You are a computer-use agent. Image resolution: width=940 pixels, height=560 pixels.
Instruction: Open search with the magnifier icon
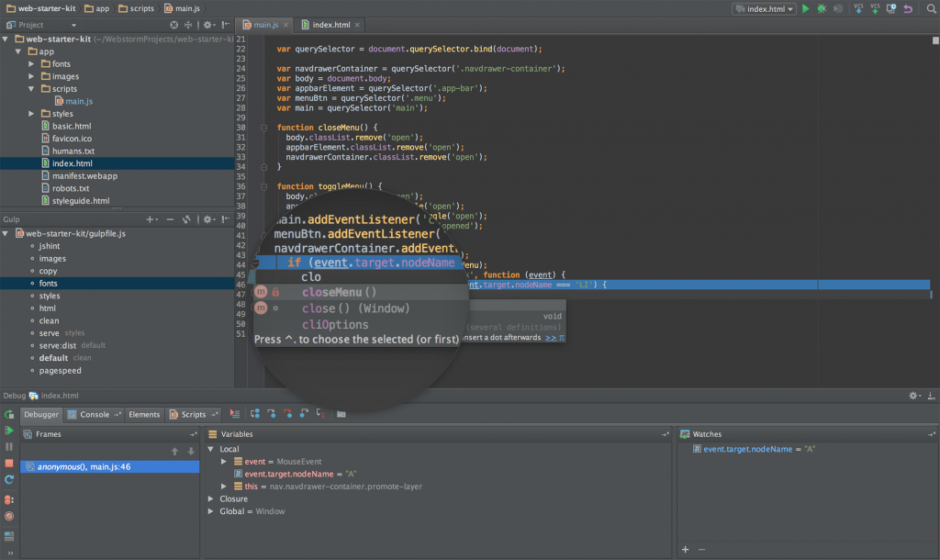pos(929,8)
